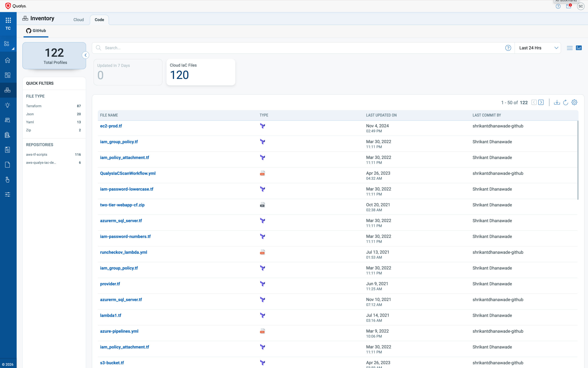
Task: Open the Last 24 Hrs dropdown
Action: point(538,48)
